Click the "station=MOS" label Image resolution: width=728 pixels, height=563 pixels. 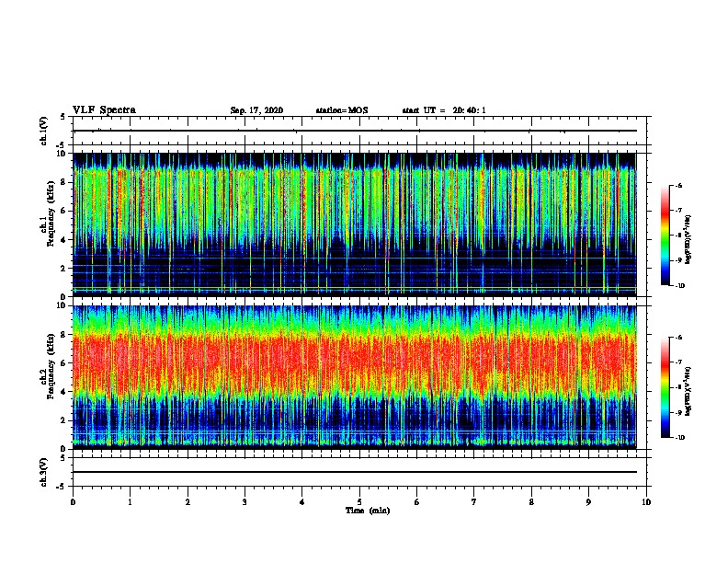(x=342, y=110)
